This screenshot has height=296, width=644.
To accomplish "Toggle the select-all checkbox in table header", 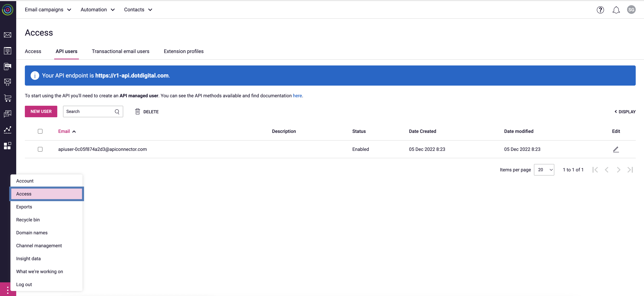I will click(40, 131).
